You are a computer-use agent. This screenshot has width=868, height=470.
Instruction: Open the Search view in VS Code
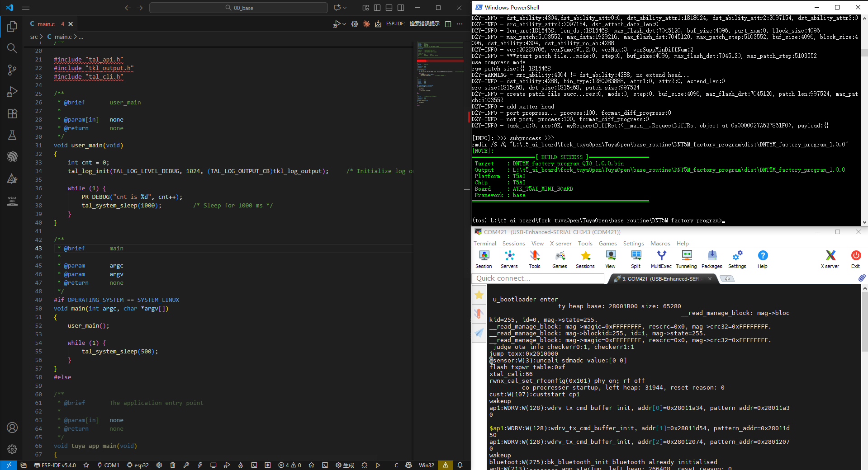coord(12,48)
